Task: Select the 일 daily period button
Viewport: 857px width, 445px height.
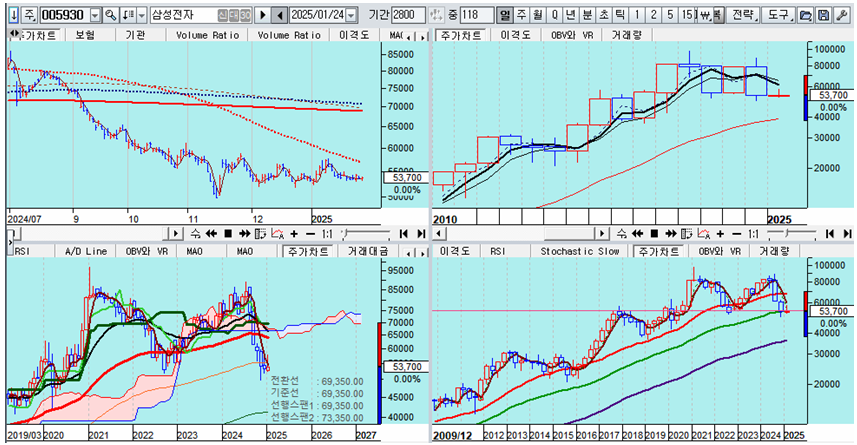Action: pyautogui.click(x=505, y=15)
